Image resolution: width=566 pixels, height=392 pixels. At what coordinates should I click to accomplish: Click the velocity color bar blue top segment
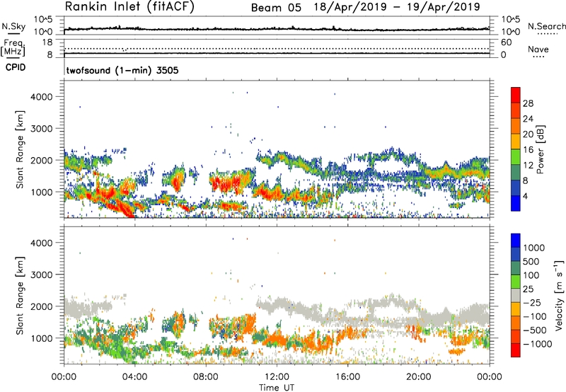pos(516,241)
